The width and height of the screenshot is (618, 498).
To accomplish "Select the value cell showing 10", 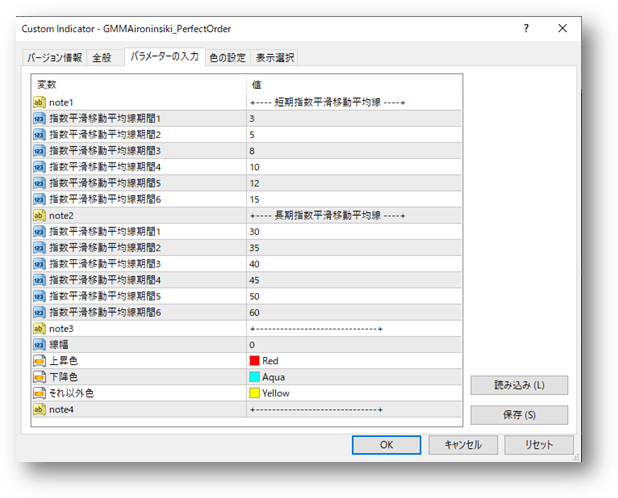I will click(354, 167).
